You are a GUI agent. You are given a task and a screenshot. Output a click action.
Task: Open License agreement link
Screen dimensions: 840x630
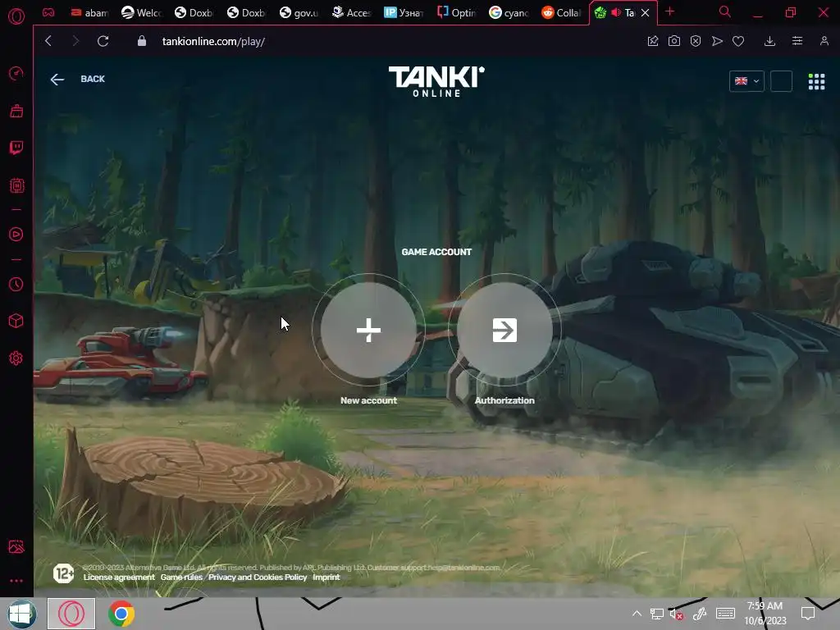coord(119,577)
